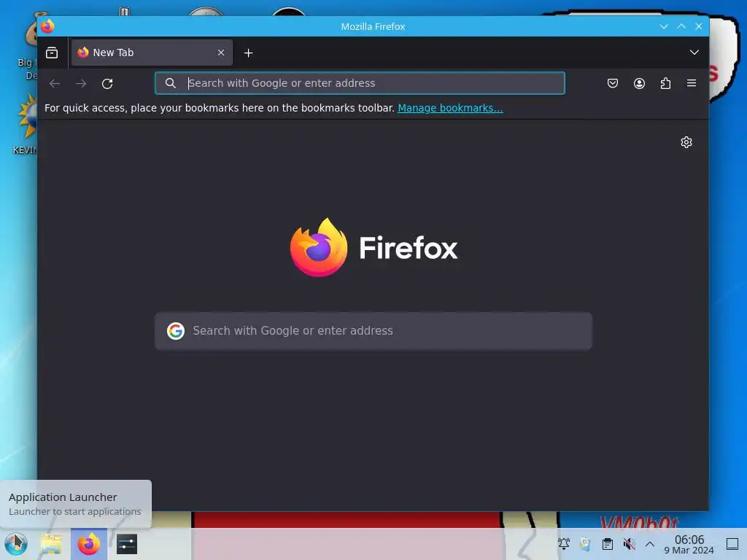Minimize the Mozilla Firefox window
This screenshot has width=747, height=560.
(664, 27)
